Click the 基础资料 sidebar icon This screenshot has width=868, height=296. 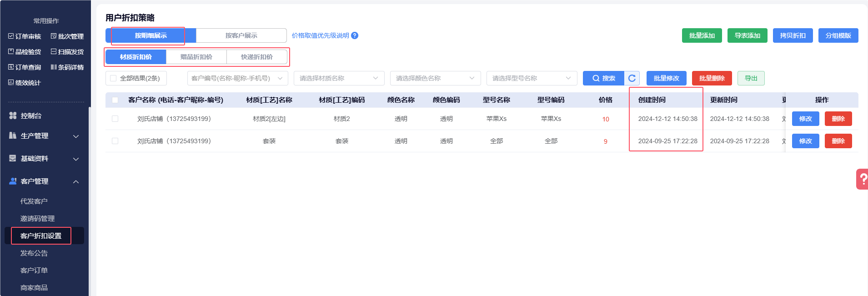tap(13, 159)
